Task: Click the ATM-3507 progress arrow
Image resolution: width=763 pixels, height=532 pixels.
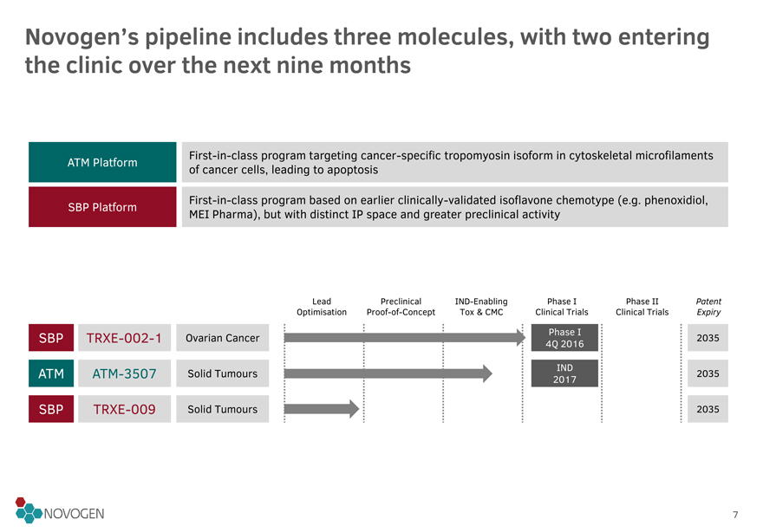Action: pyautogui.click(x=388, y=373)
